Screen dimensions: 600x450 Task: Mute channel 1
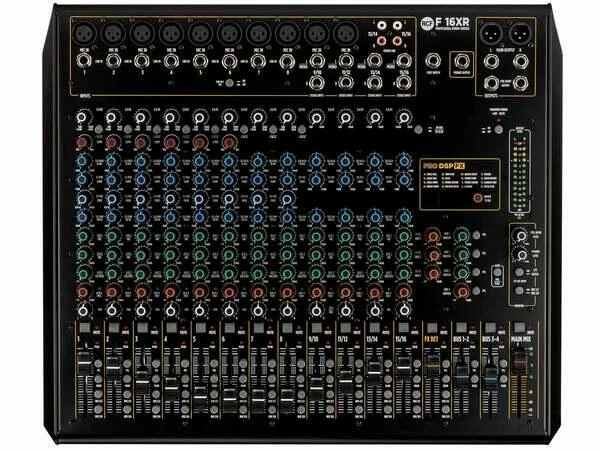(x=85, y=328)
